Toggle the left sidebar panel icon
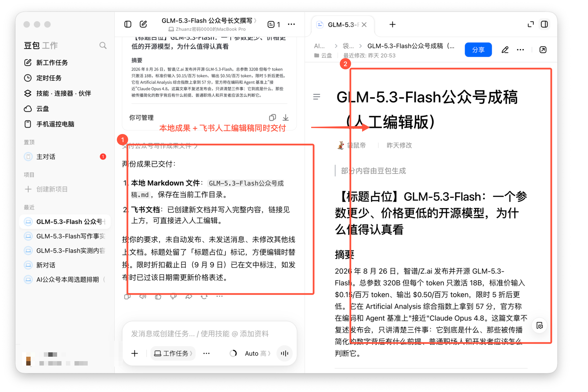588x392 pixels. tap(128, 24)
